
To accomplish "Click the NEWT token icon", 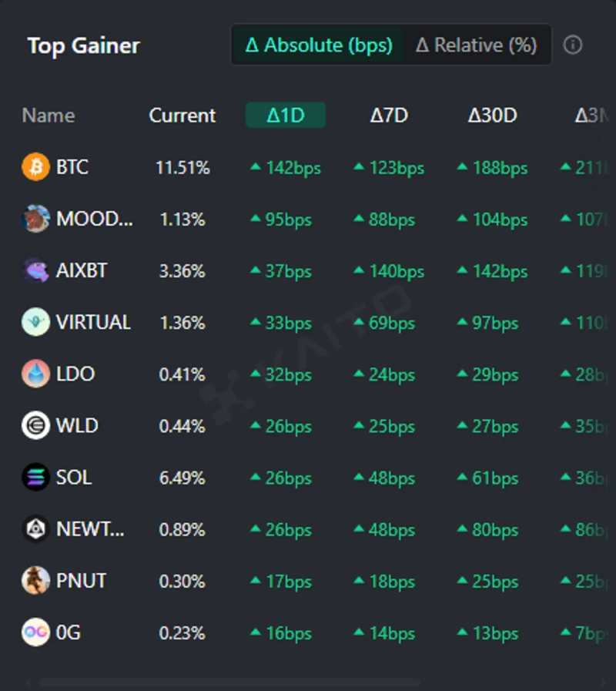I will pos(35,529).
